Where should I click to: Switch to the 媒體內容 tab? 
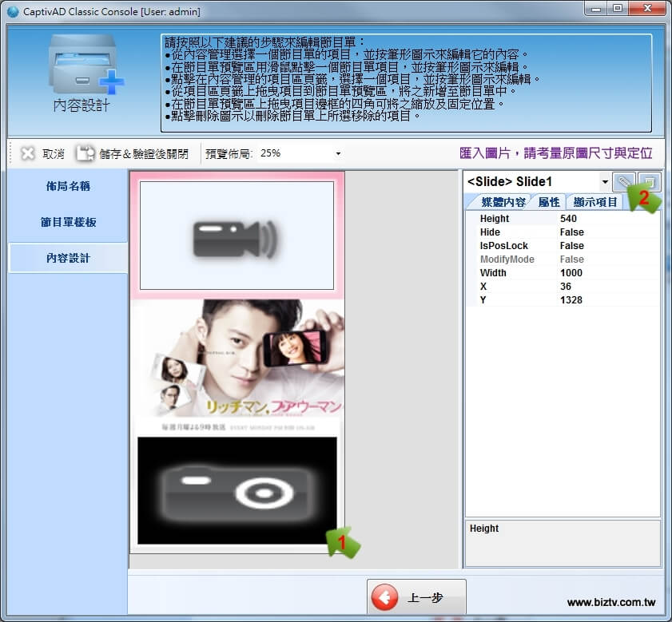(x=497, y=202)
